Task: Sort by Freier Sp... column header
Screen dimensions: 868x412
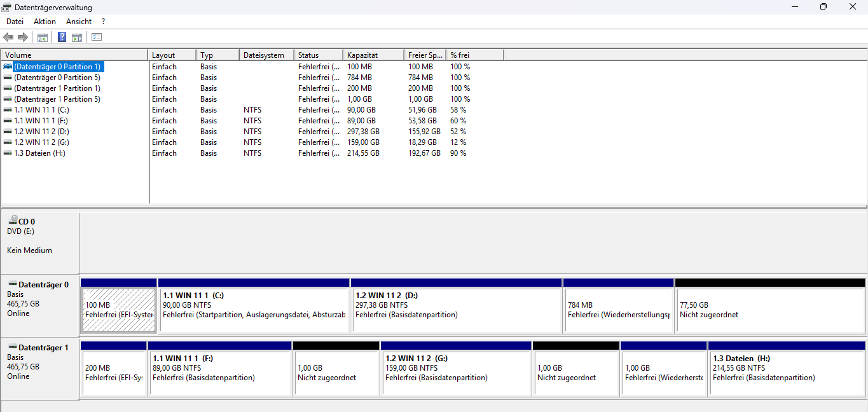Action: click(x=425, y=55)
